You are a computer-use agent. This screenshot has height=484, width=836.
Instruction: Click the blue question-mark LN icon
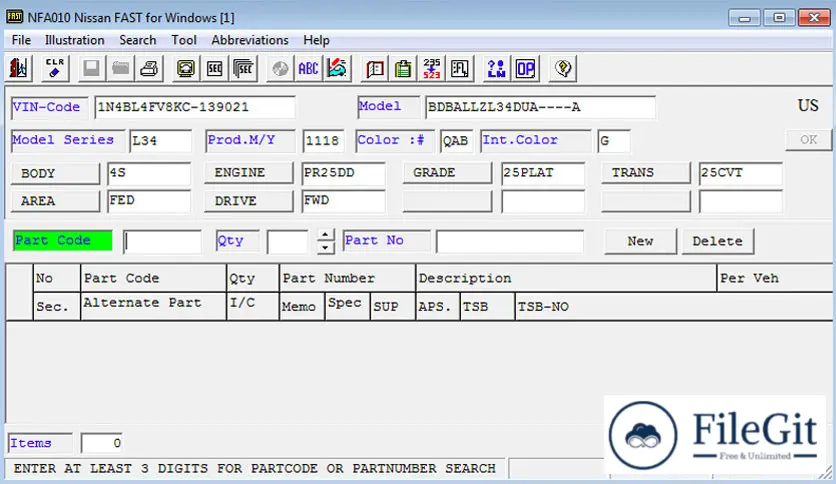pos(496,68)
